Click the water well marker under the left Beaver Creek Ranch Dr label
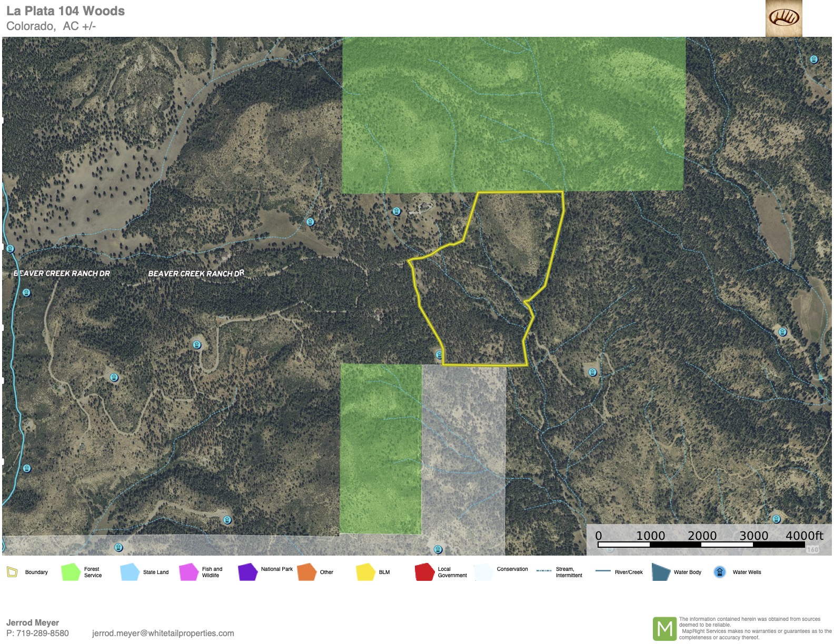 click(26, 293)
